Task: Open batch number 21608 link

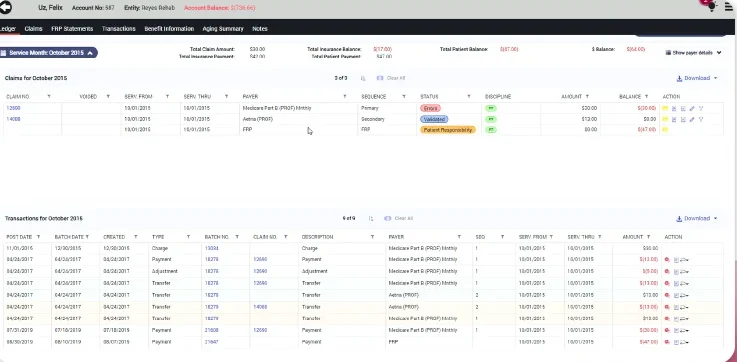Action: 212,330
